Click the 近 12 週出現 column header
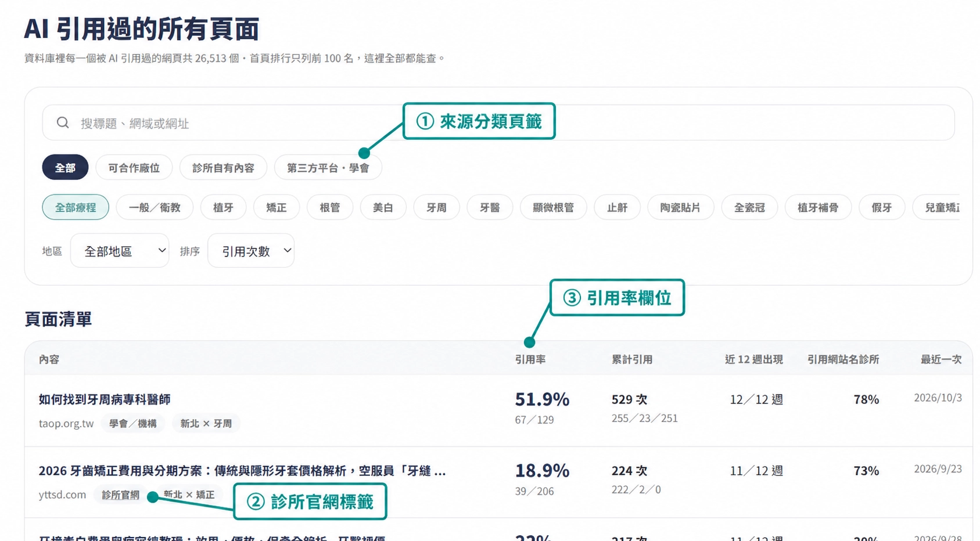The height and width of the screenshot is (541, 980). 753,359
